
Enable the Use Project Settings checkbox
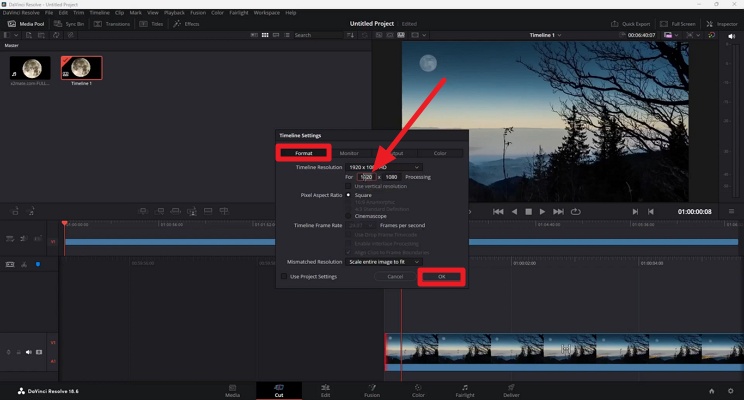(x=284, y=276)
